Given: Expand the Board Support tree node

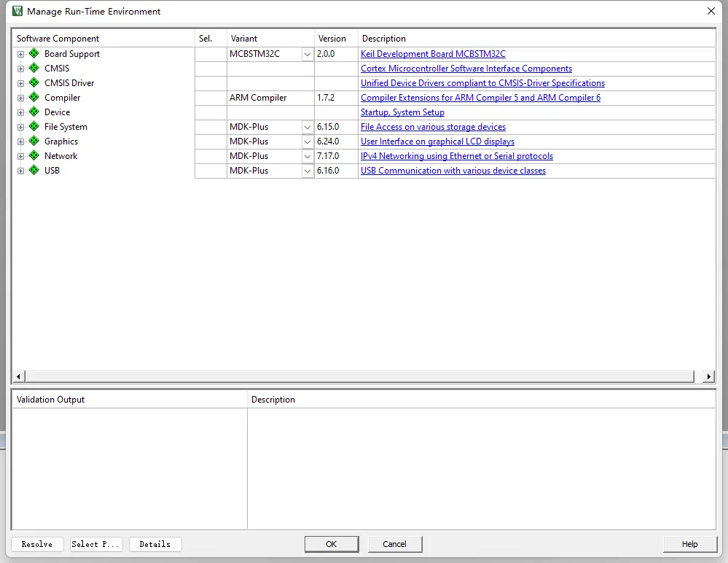Looking at the screenshot, I should click(20, 55).
